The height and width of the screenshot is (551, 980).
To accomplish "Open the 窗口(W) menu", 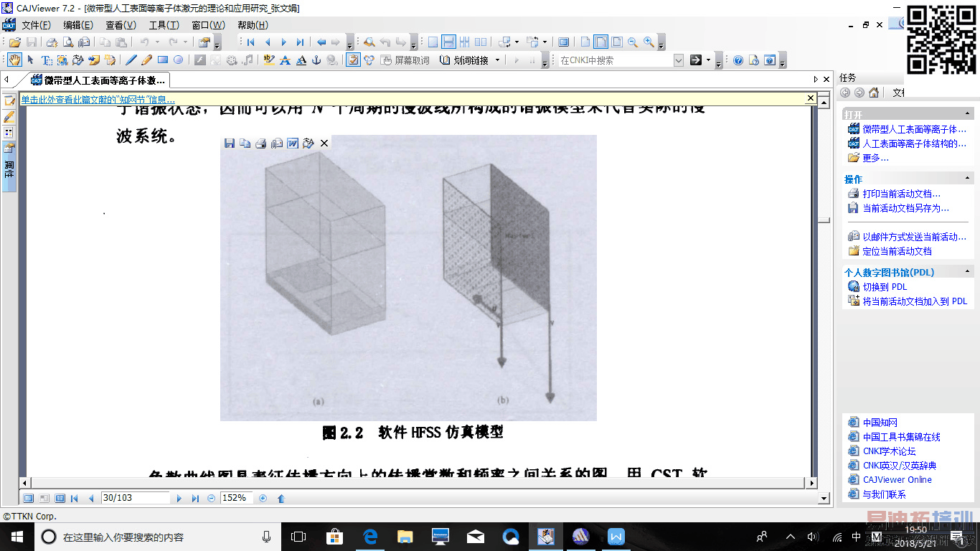I will click(208, 25).
